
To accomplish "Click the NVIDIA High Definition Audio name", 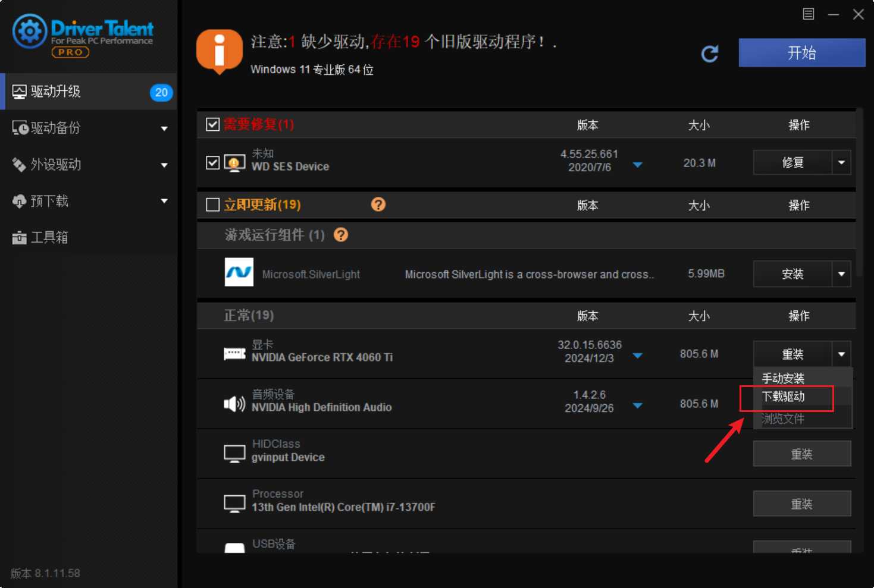I will [322, 407].
